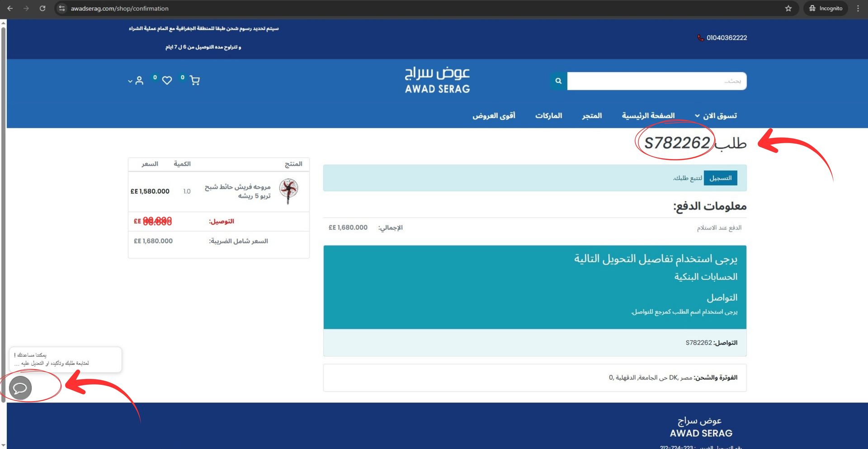The width and height of the screenshot is (868, 449).
Task: Bookmark the page with the star icon
Action: point(788,8)
